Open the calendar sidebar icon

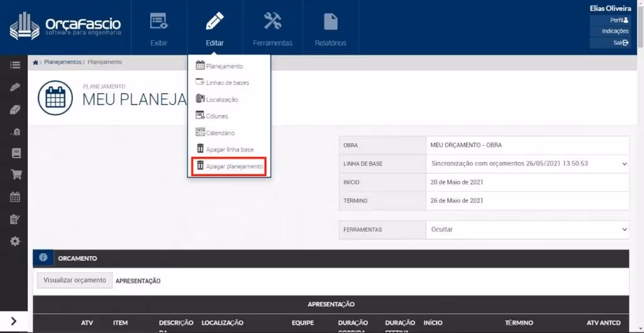15,197
